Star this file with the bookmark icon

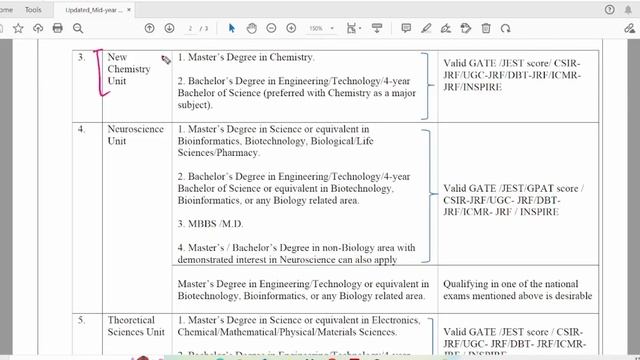(x=18, y=28)
